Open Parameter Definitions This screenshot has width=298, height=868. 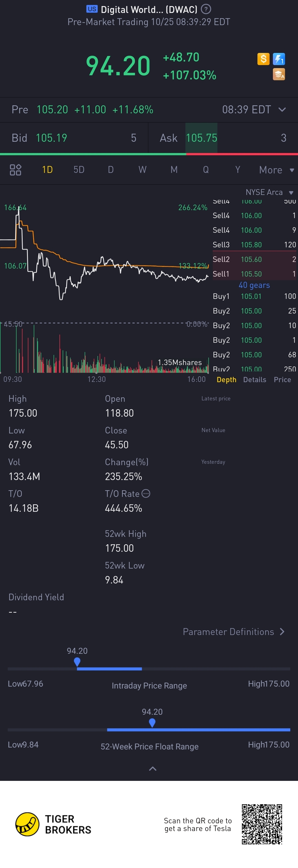234,632
